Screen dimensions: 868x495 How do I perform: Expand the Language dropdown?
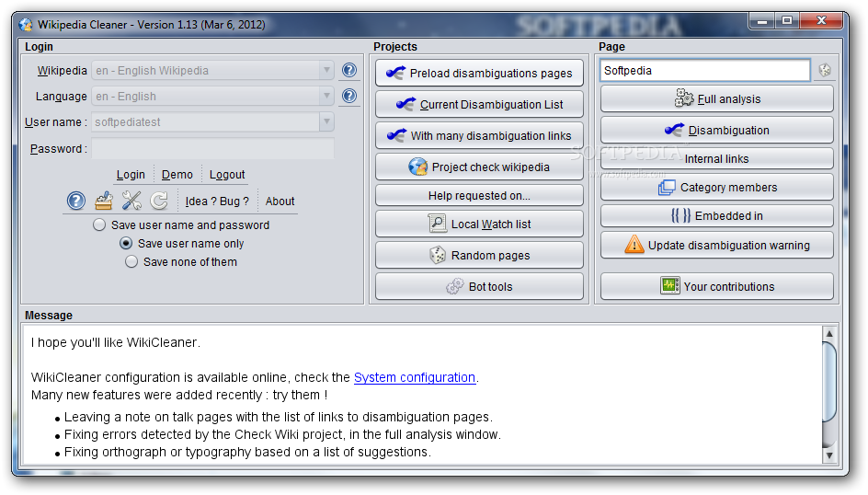point(326,96)
